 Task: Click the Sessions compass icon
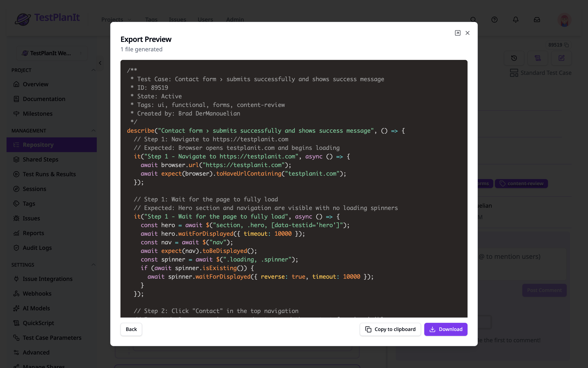[x=16, y=189]
